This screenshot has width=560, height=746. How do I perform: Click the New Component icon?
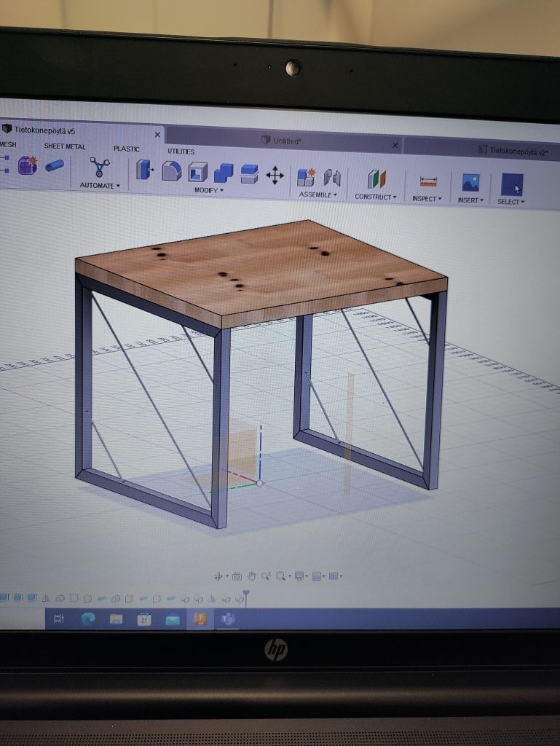306,176
